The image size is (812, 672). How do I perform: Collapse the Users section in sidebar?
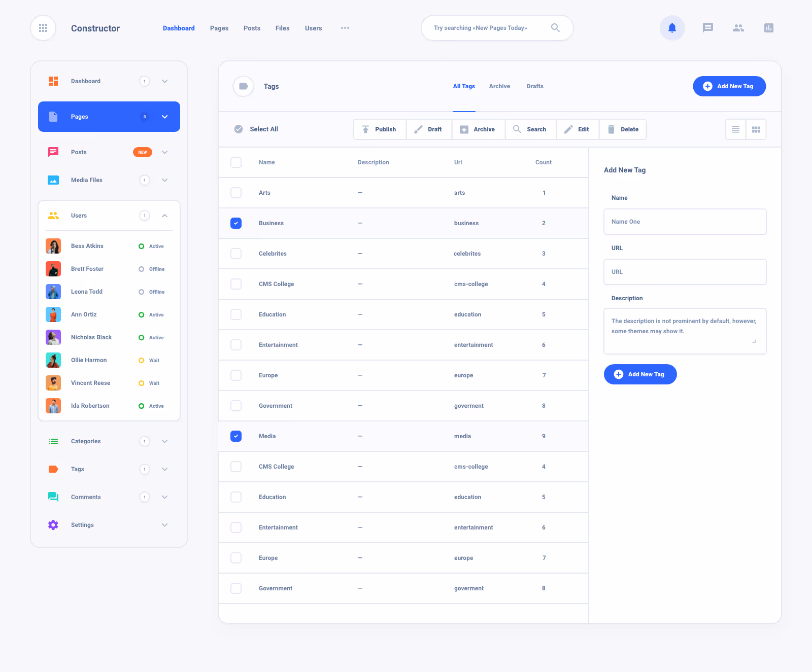pyautogui.click(x=164, y=215)
